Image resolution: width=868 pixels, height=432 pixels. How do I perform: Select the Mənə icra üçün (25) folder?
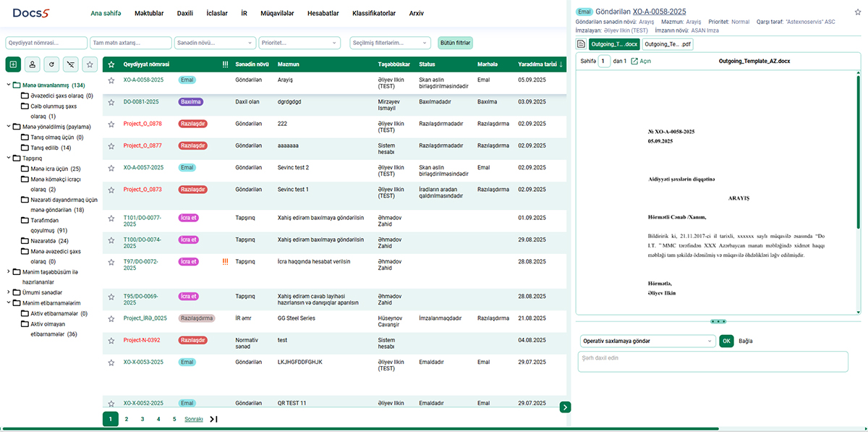(55, 169)
